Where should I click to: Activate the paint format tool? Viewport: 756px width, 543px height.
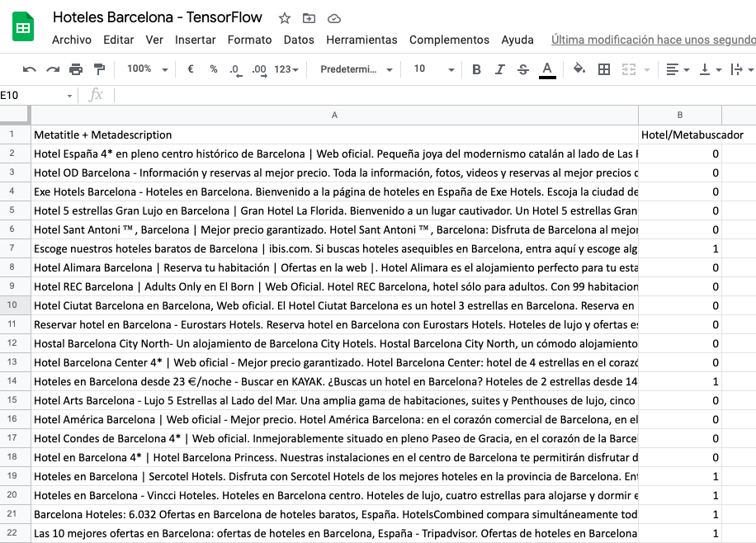click(99, 69)
